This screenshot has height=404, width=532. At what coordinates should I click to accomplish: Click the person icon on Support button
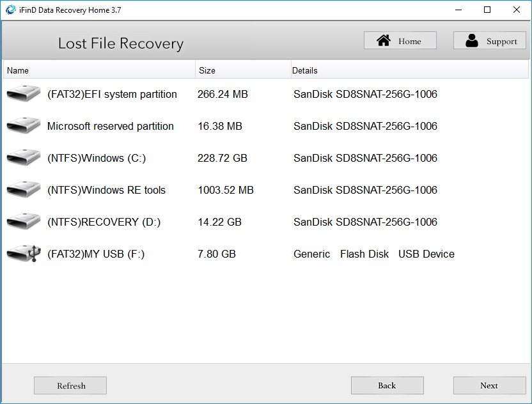coord(472,40)
